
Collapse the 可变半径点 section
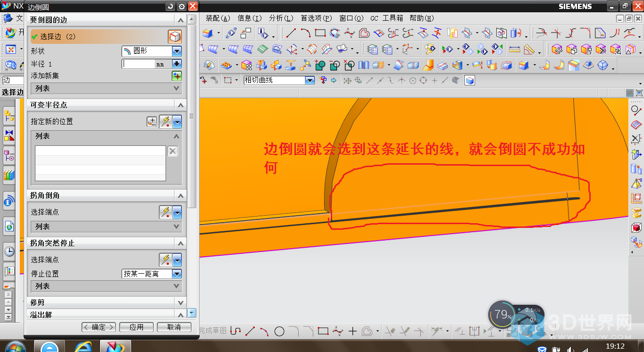pyautogui.click(x=180, y=105)
